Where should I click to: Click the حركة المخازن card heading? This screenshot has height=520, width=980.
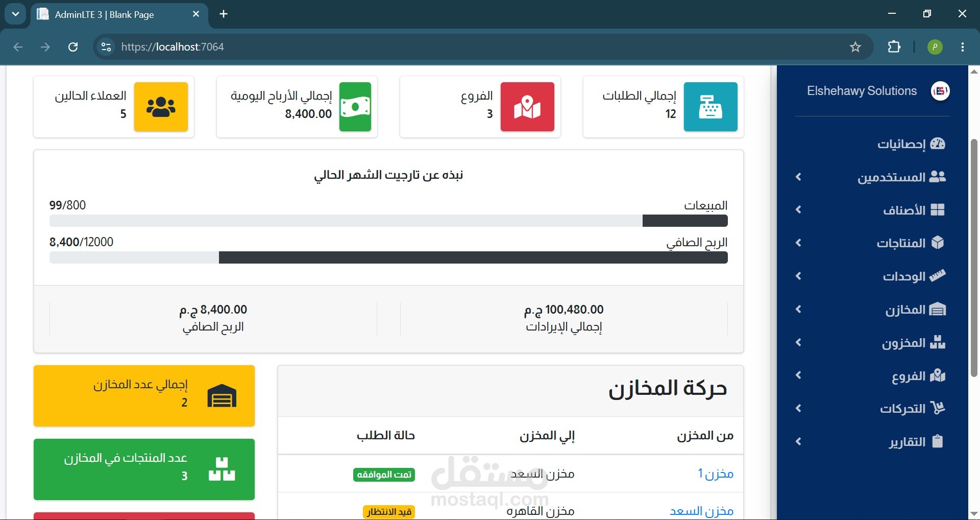tap(667, 389)
